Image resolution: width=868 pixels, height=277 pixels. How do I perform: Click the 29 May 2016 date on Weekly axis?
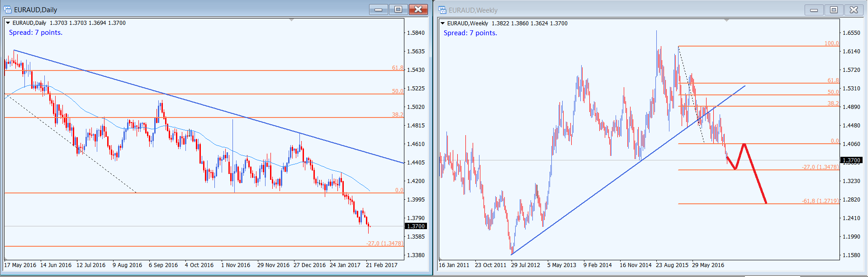click(708, 265)
